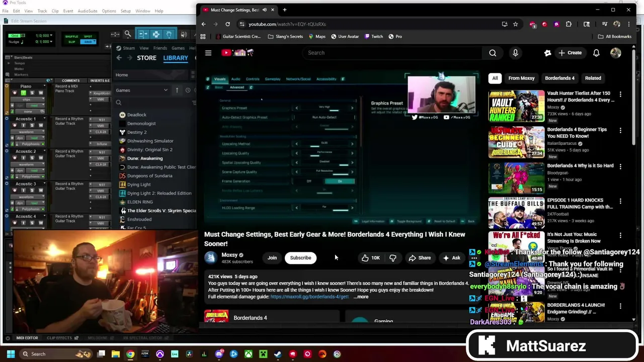Select the Zoomer magnifier tool in Pro Tools
Screen dimensions: 644x362
(128, 34)
